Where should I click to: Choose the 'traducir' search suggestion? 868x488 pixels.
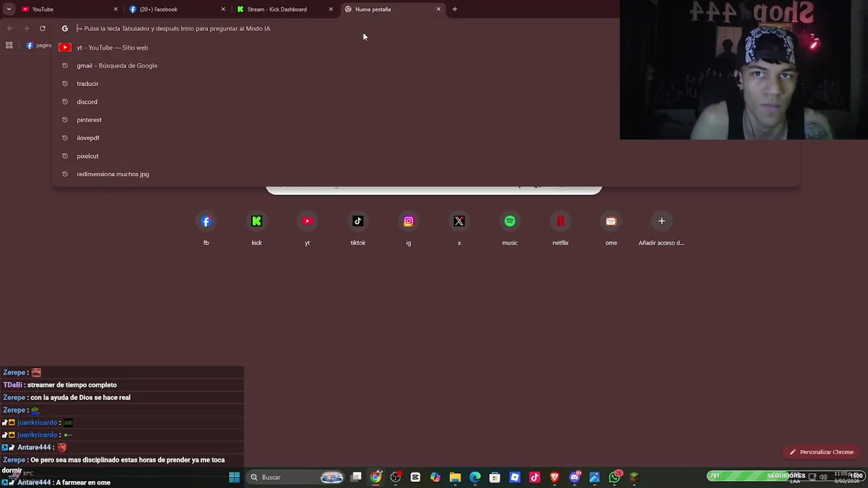(426, 83)
